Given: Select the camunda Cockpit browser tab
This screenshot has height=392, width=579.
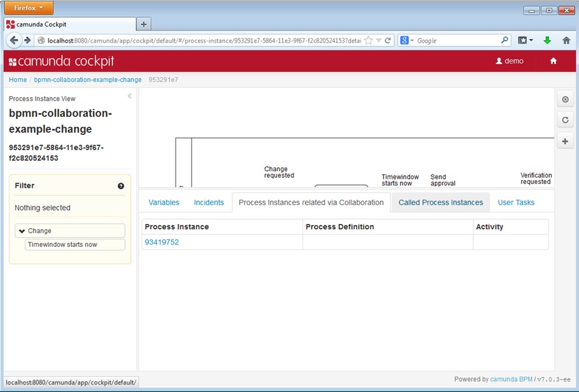Looking at the screenshot, I should pyautogui.click(x=70, y=24).
